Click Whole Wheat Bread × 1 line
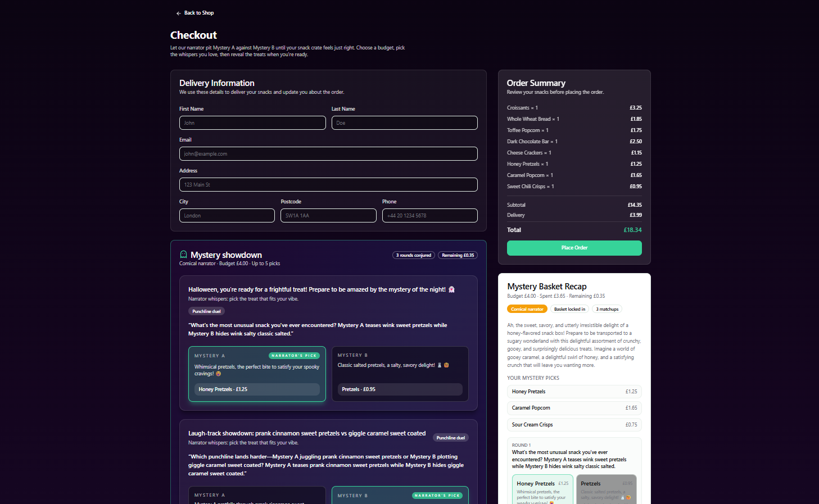Screen dimensions: 819x504 pos(574,119)
